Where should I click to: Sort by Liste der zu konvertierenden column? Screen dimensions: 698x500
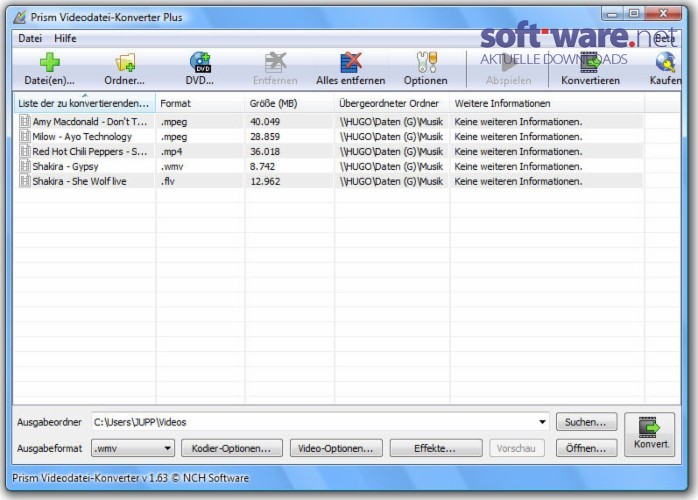point(84,103)
